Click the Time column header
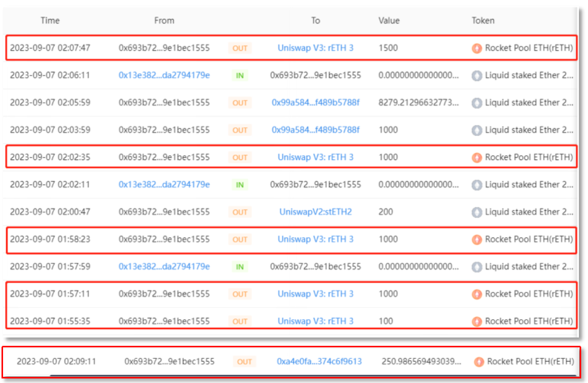 (50, 20)
